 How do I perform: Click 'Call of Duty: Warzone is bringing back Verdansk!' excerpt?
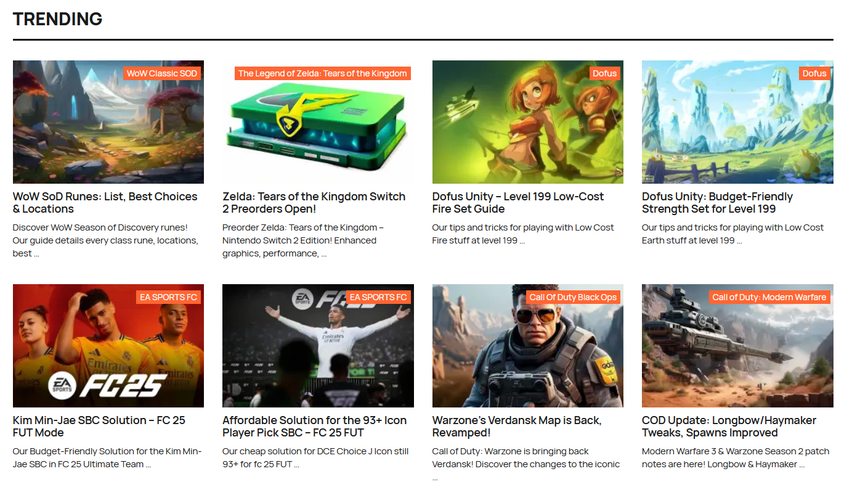(526, 464)
